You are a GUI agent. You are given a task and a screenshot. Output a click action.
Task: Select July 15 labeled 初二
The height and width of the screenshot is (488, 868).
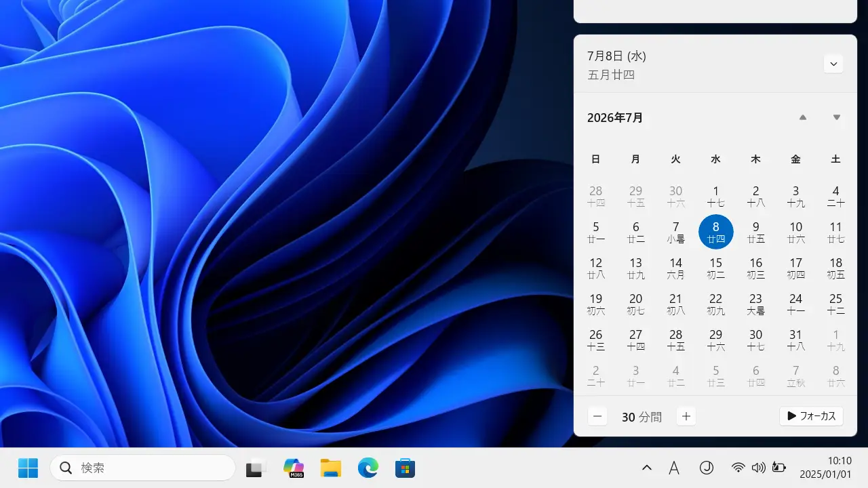coord(716,268)
